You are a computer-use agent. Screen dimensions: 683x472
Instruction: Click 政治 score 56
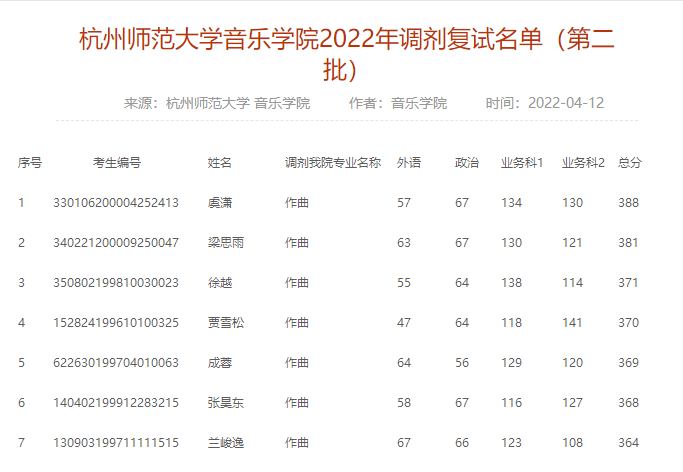(x=462, y=363)
